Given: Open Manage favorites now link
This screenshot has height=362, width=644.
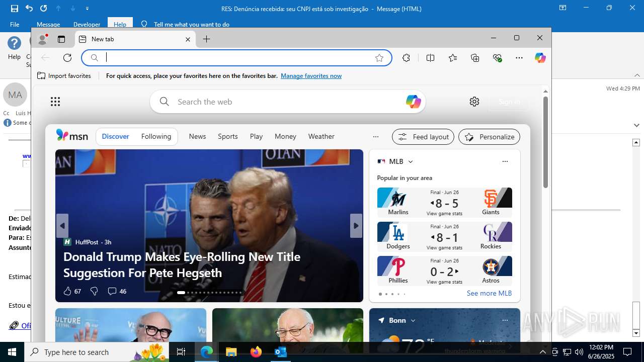Looking at the screenshot, I should pyautogui.click(x=311, y=76).
